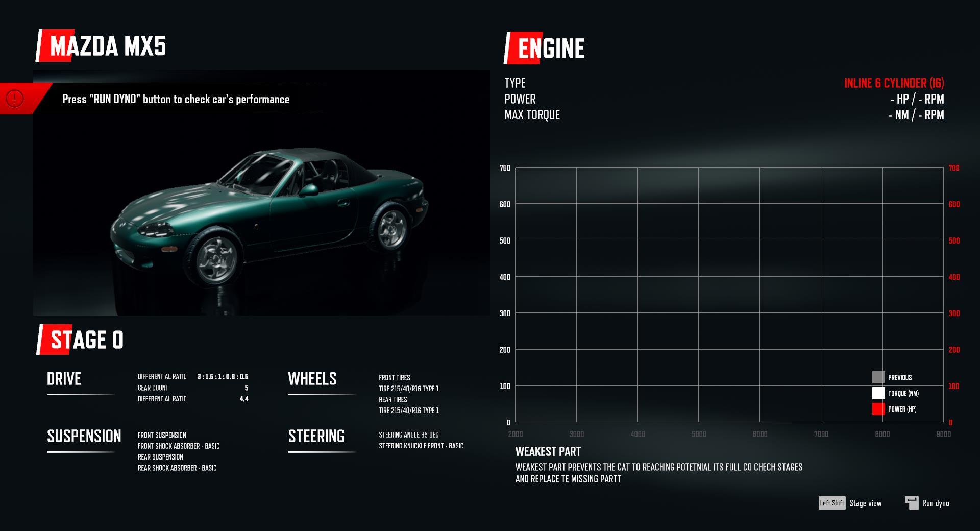
Task: Click the Inline 6 Cylinder (I6) engine type
Action: click(894, 83)
